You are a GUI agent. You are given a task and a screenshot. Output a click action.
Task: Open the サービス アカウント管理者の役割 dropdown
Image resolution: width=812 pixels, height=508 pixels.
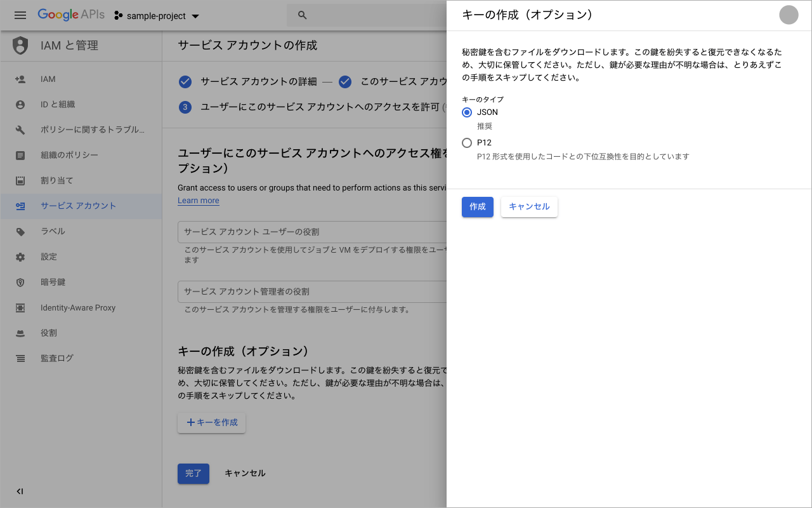(x=285, y=291)
